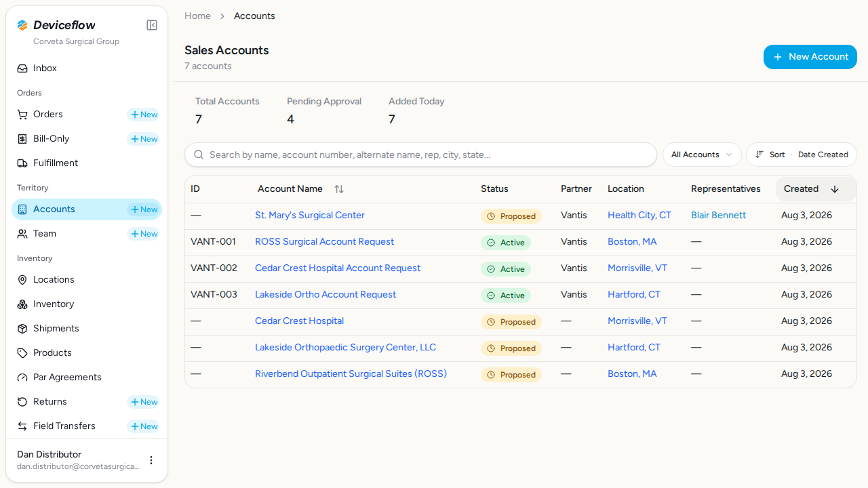The width and height of the screenshot is (868, 488).
Task: Click the search magnifier icon
Action: pyautogui.click(x=199, y=155)
